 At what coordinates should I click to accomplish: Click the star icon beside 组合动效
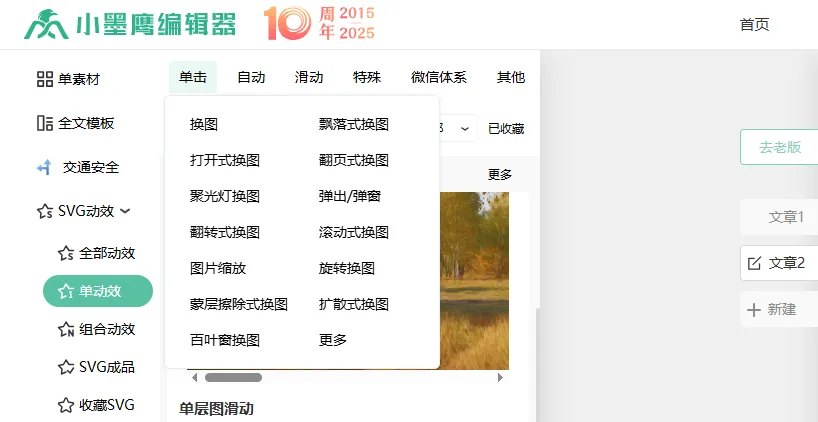click(66, 330)
